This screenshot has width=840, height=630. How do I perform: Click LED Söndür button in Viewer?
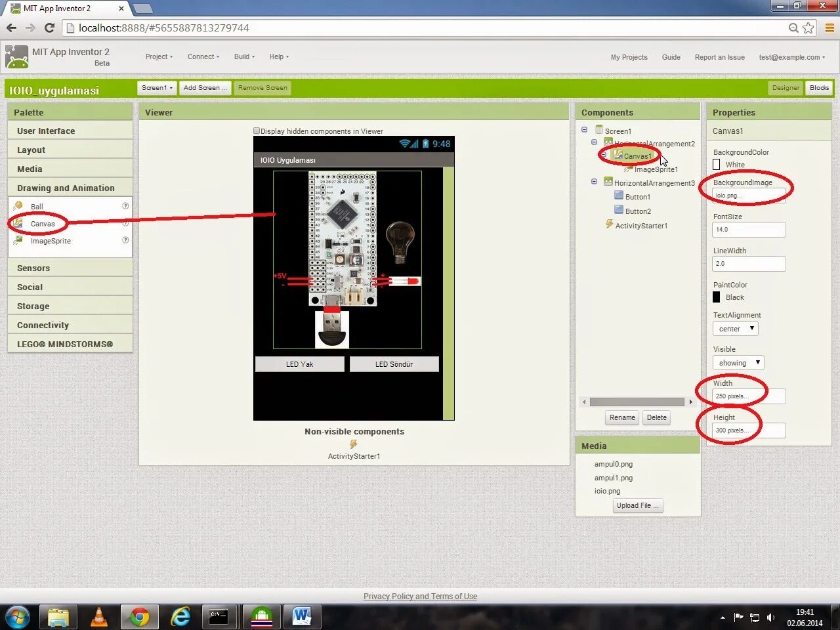(394, 364)
